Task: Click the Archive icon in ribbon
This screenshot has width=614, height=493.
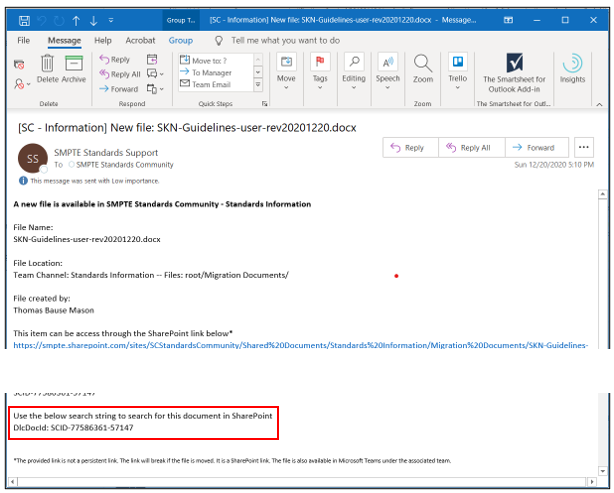Action: (74, 64)
